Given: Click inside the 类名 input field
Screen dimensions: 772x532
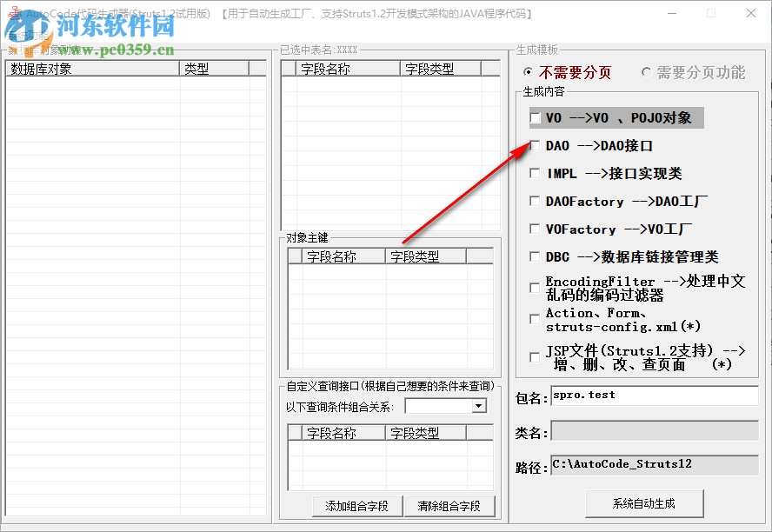Looking at the screenshot, I should [652, 431].
